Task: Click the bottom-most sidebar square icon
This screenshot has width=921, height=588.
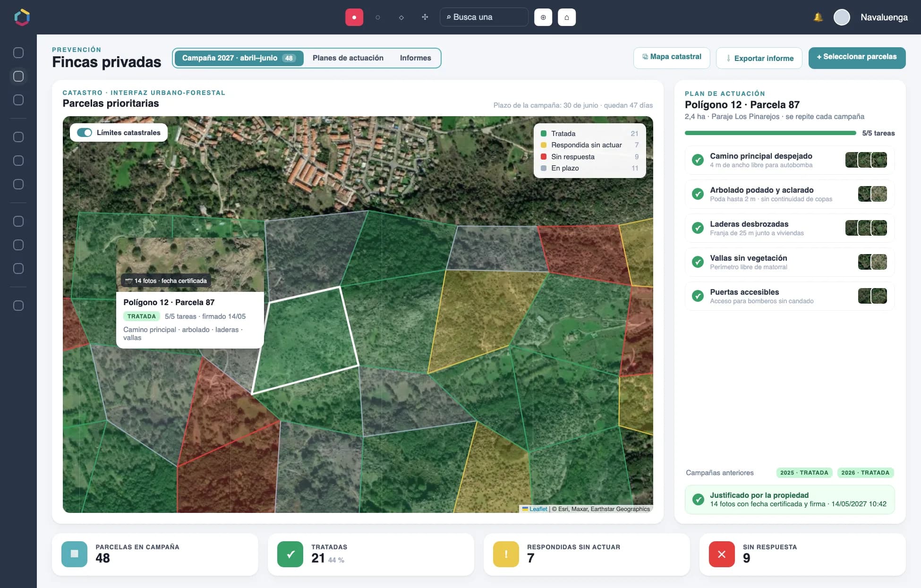Action: [18, 306]
